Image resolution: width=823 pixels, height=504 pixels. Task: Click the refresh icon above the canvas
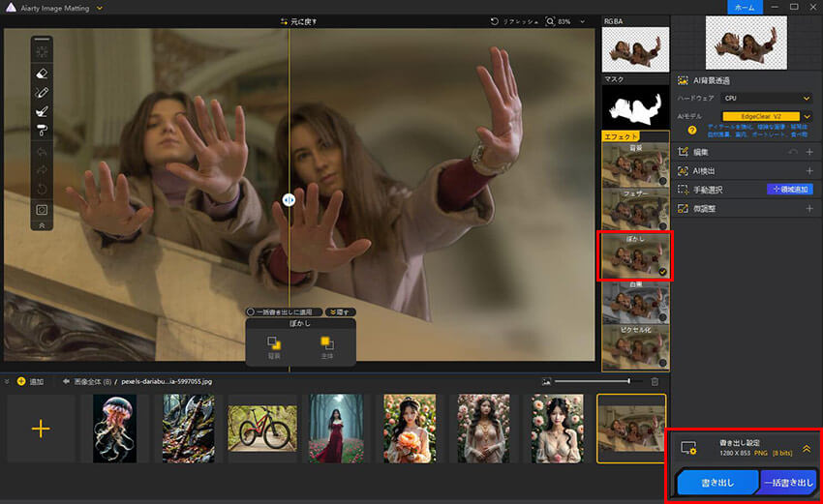pos(496,20)
